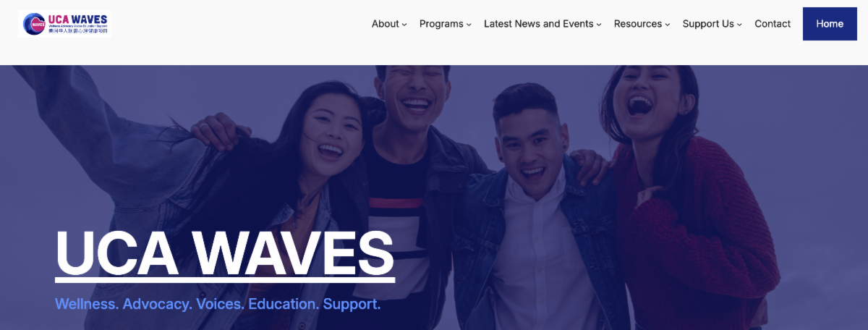Expand the Programs dropdown chevron
868x330 pixels.
click(469, 25)
